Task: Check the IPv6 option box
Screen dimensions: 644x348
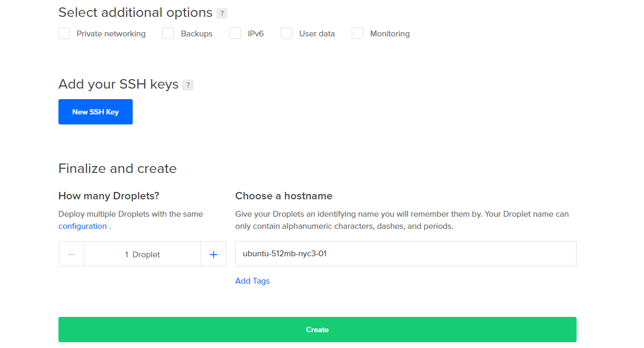Action: click(235, 34)
